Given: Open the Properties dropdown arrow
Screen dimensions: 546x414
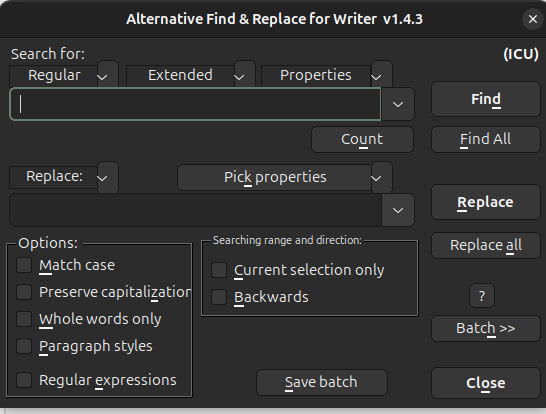Looking at the screenshot, I should [x=381, y=75].
